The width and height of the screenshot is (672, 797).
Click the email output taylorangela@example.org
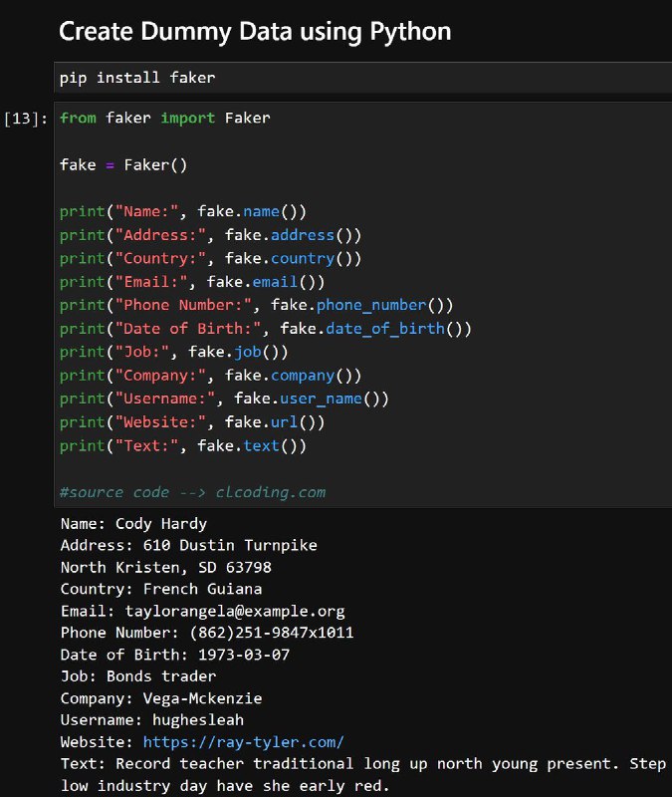[x=235, y=611]
